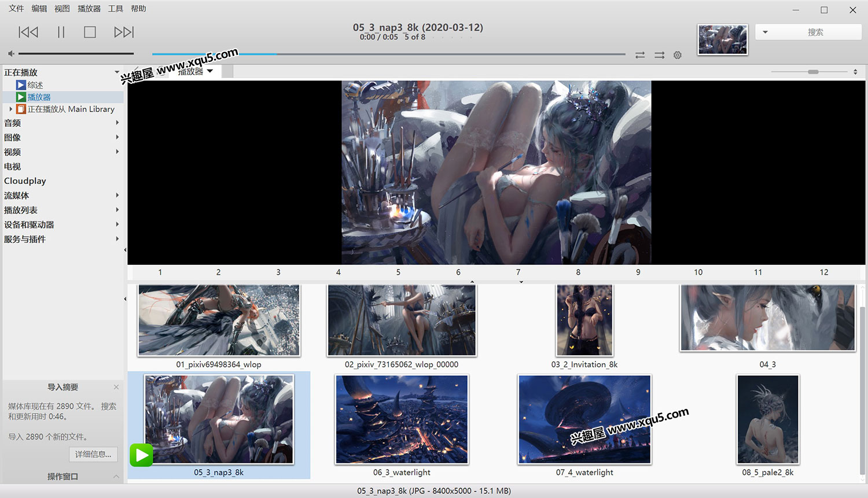Select thumbnail 01_pixiv69498364_wlop
The width and height of the screenshot is (868, 498).
(x=219, y=320)
